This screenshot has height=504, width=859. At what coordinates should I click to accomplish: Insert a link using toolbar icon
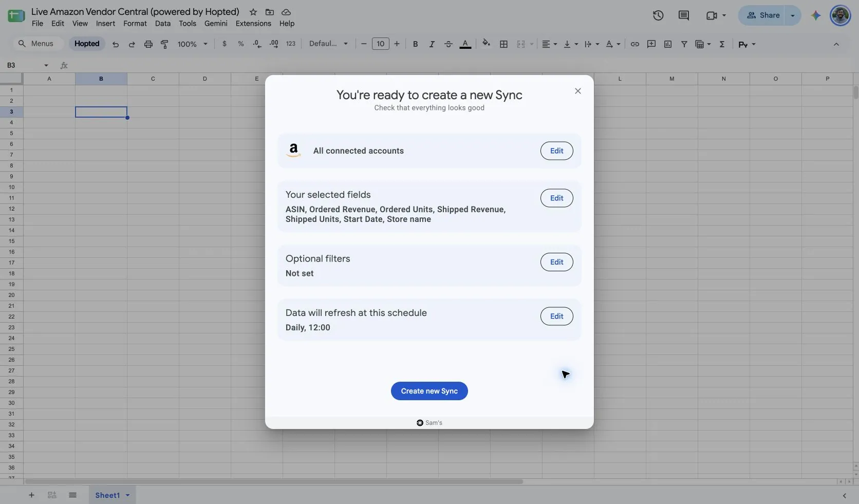point(635,44)
